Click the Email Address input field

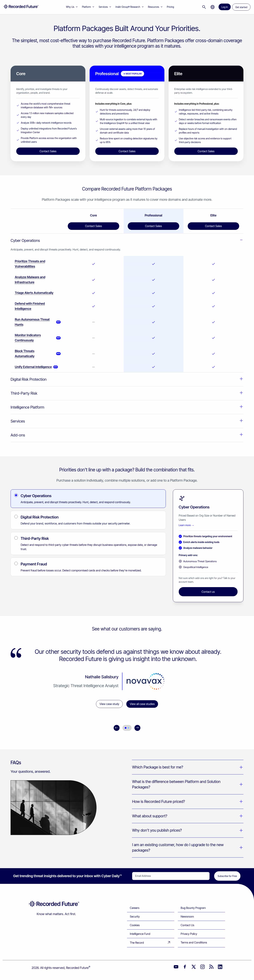(x=171, y=876)
